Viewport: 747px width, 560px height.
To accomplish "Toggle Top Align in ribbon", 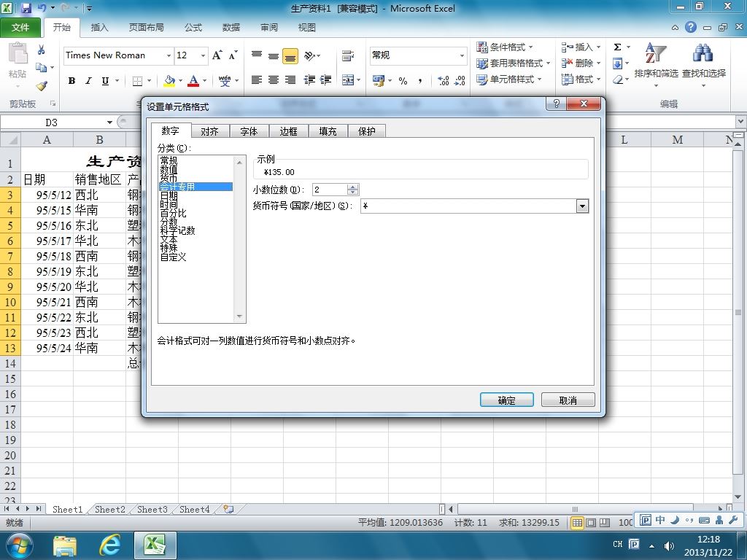I will [257, 55].
